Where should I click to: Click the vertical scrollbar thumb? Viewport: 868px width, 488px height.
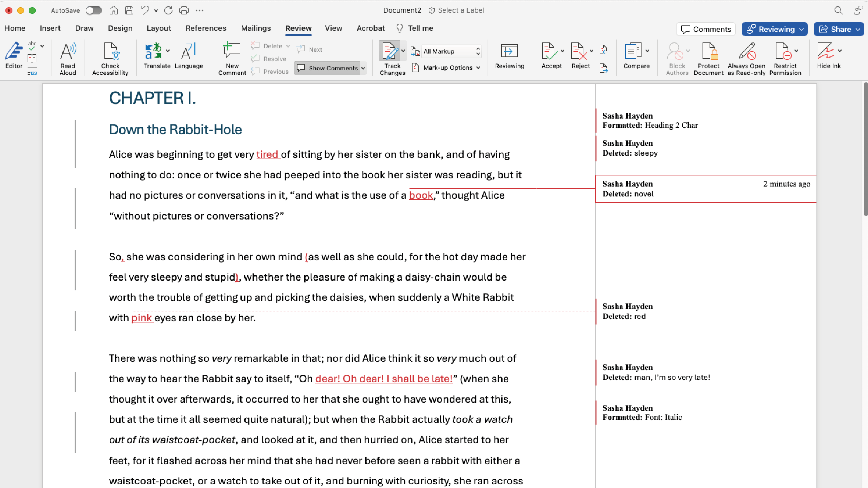click(865, 149)
